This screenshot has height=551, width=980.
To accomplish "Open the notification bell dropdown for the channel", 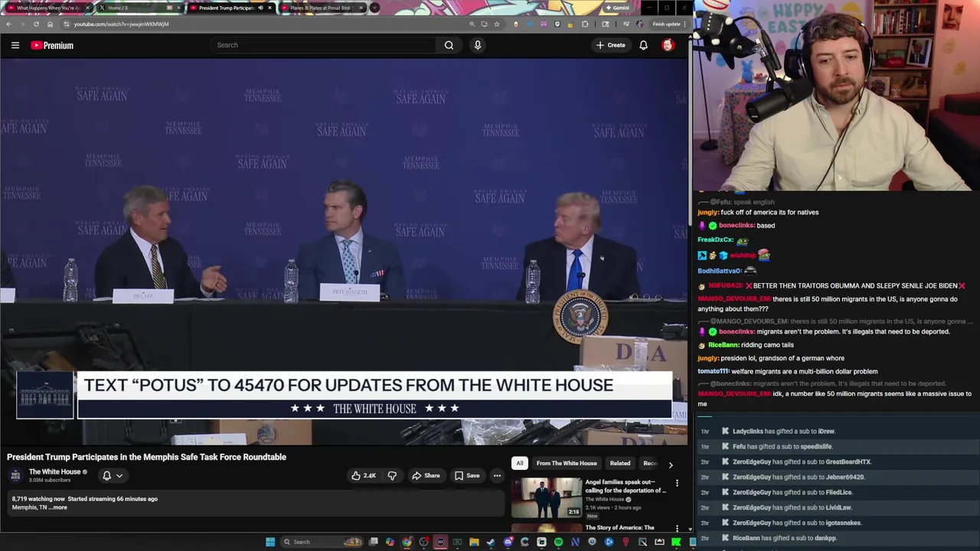I will (x=113, y=476).
